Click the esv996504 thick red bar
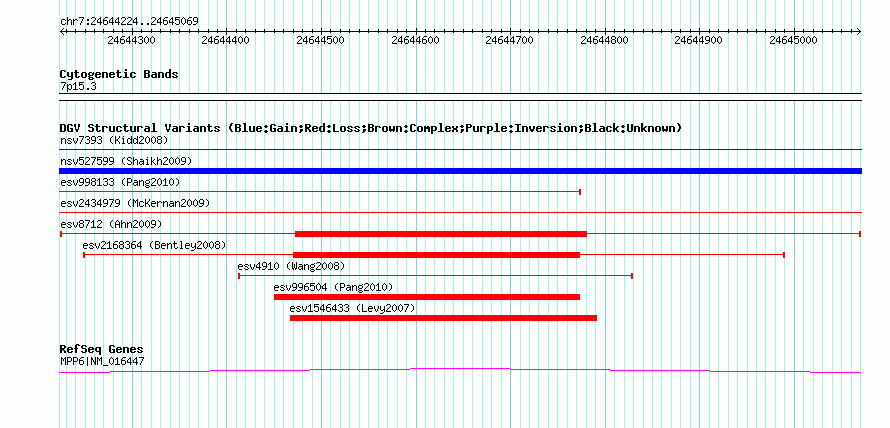 427,297
